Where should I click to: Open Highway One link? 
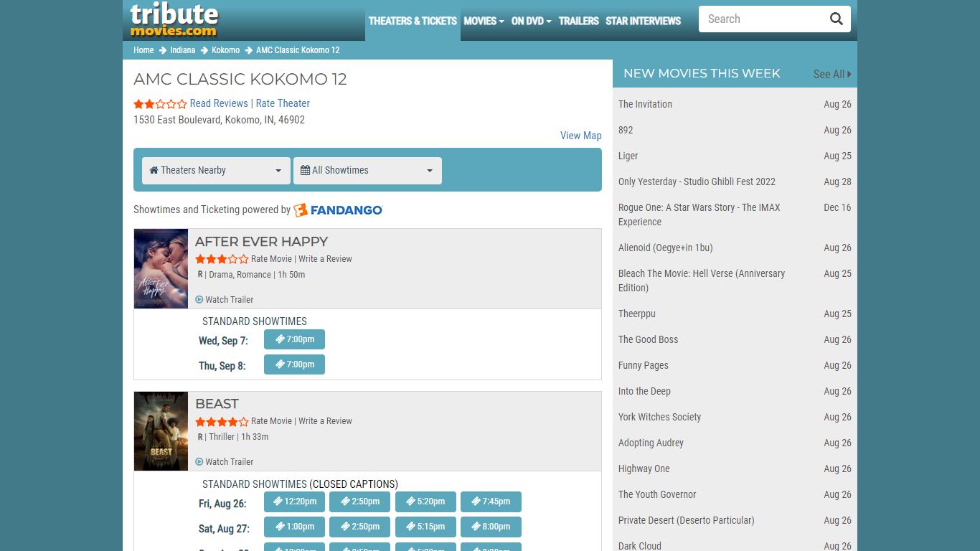click(x=644, y=468)
